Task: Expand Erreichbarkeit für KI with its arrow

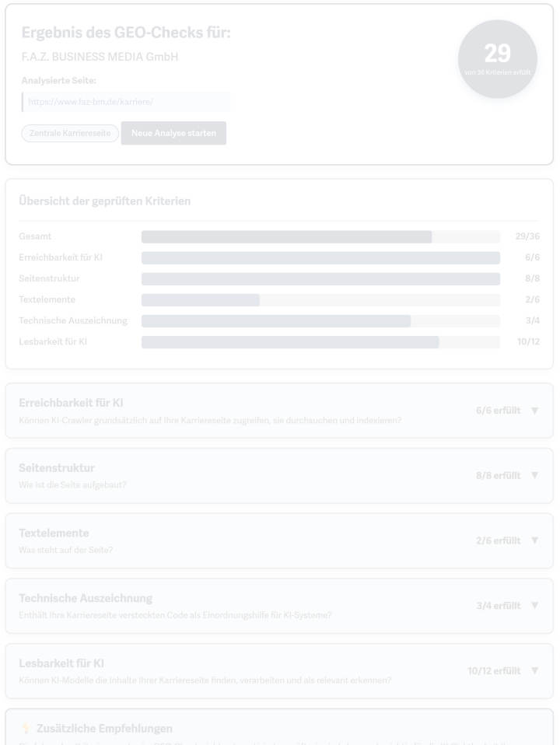Action: click(x=534, y=410)
